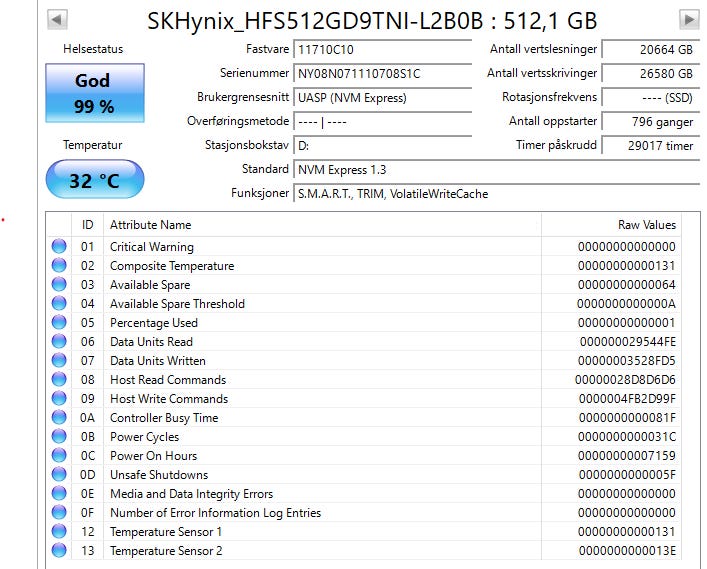Click the power-on count 796 ganger
This screenshot has width=707, height=569.
[x=651, y=121]
